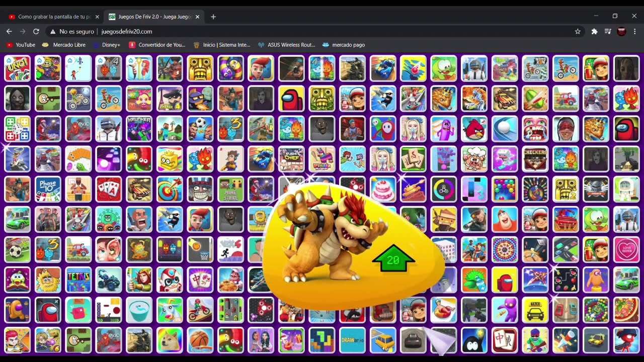
Task: Open the Mine Strike game
Action: coord(230,189)
